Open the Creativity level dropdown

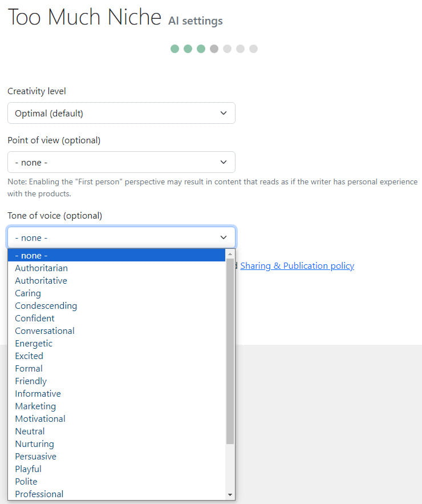(121, 113)
